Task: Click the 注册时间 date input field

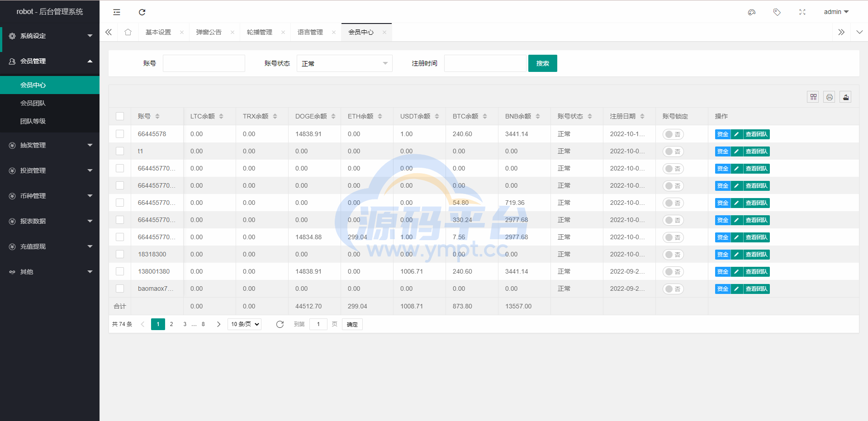Action: click(485, 63)
